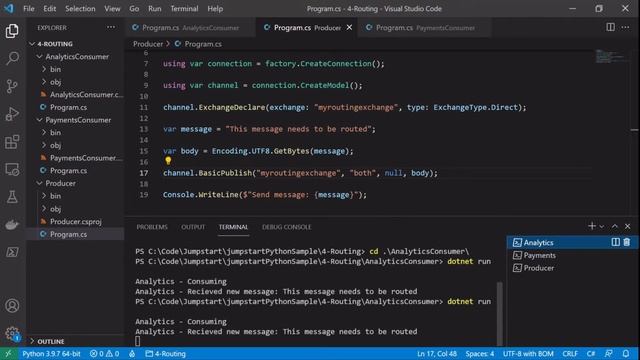Image resolution: width=640 pixels, height=360 pixels.
Task: Open the Edit menu
Action: pyautogui.click(x=50, y=9)
